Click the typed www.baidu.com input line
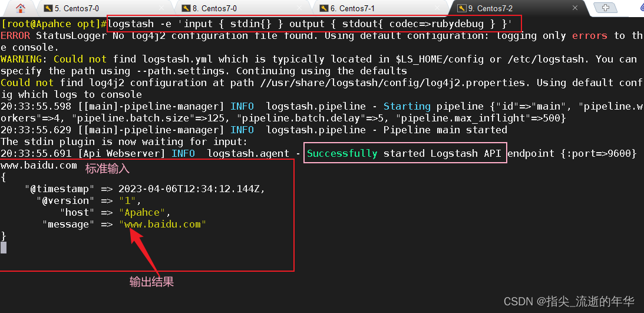Screen dimensions: 644x313 (39, 166)
